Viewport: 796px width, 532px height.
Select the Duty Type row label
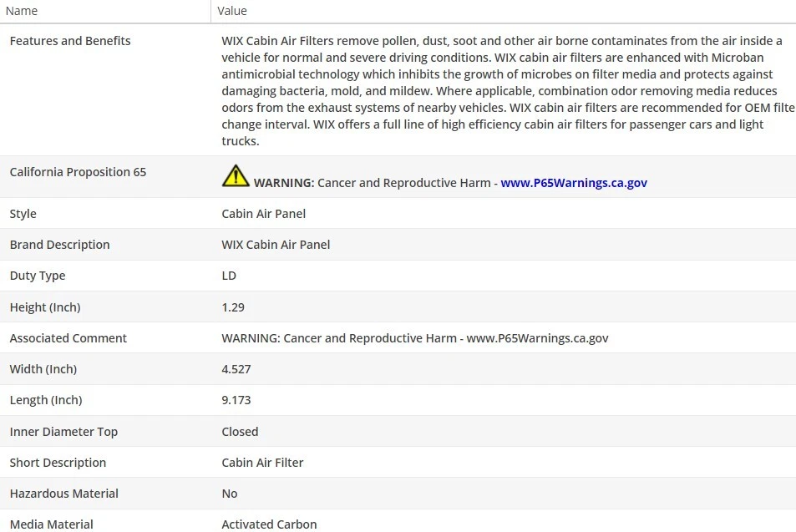pos(38,276)
